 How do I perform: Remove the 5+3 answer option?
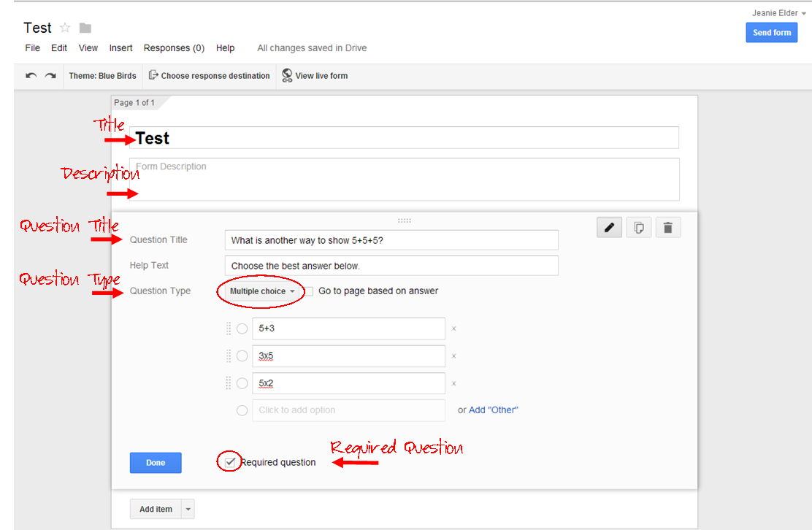tap(453, 329)
